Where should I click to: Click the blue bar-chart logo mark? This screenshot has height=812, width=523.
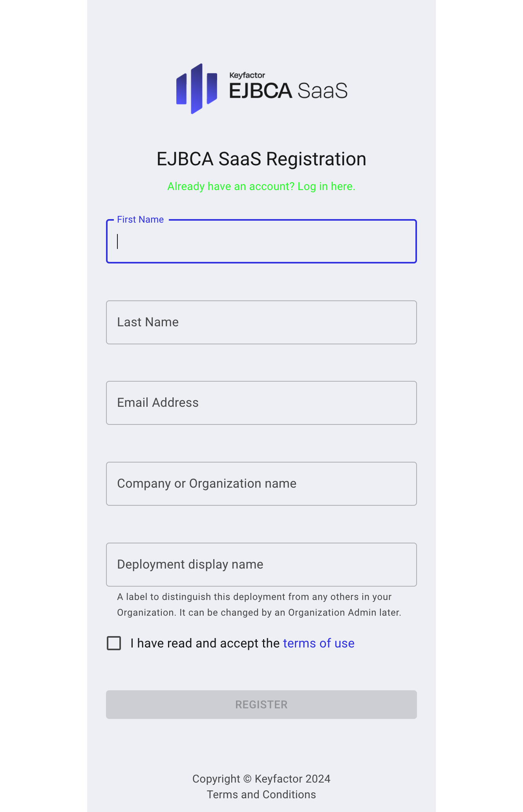pyautogui.click(x=196, y=87)
